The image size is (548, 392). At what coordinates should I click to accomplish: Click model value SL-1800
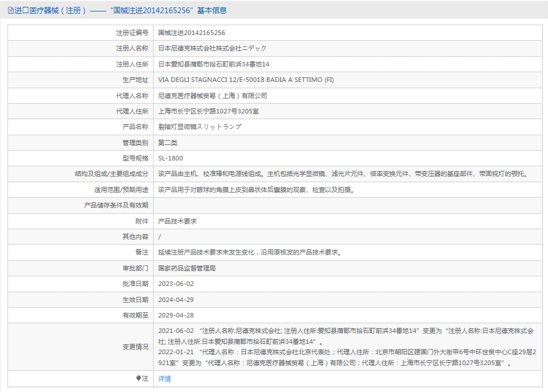click(171, 158)
